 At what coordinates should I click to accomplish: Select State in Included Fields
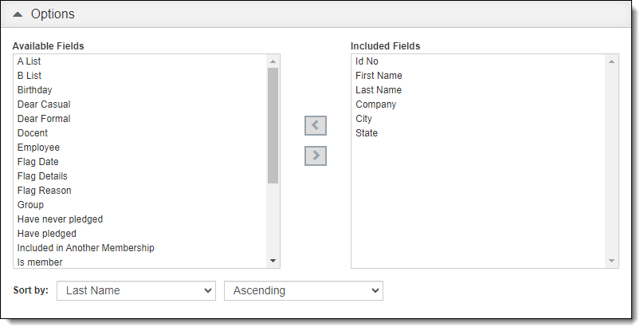coord(367,133)
